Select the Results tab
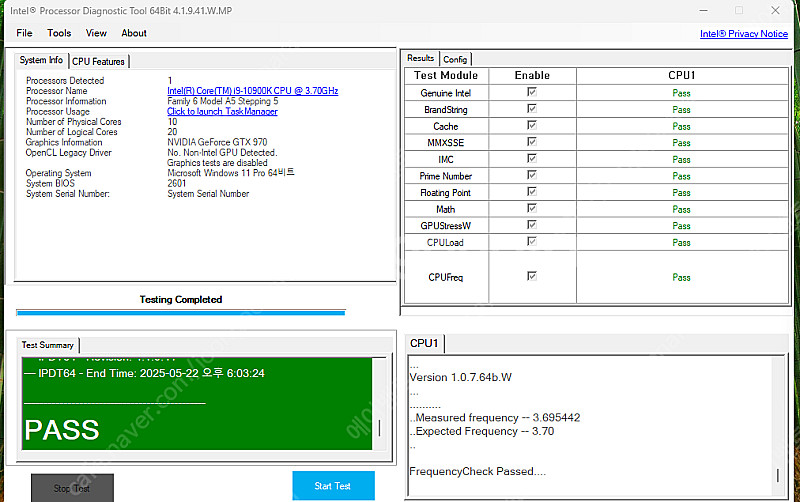Screen dimensions: 800x502 pos(420,58)
